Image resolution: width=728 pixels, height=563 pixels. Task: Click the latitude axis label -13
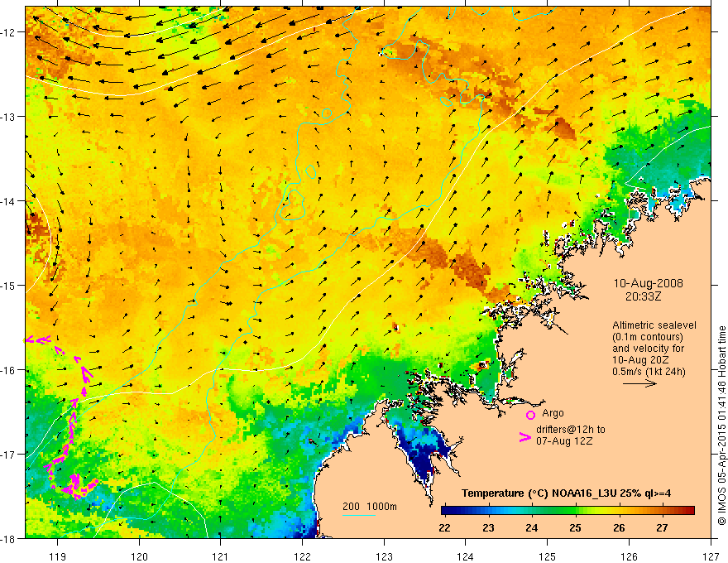[10, 117]
